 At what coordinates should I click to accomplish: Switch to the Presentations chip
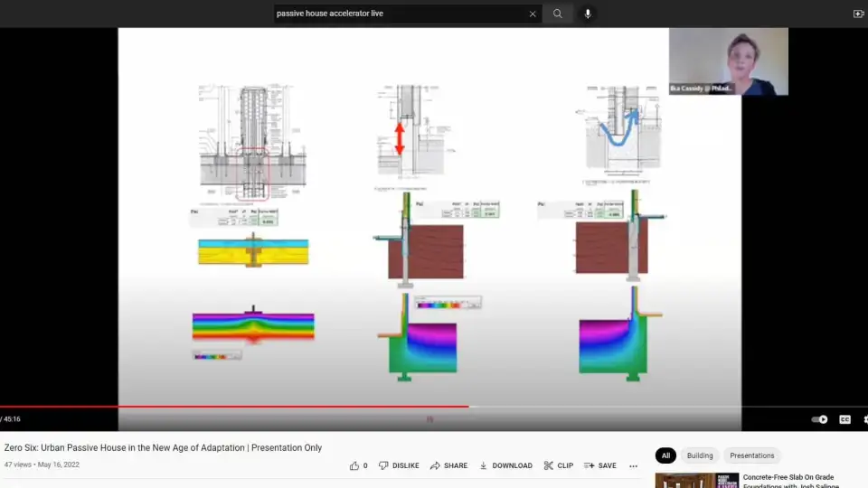(x=751, y=455)
